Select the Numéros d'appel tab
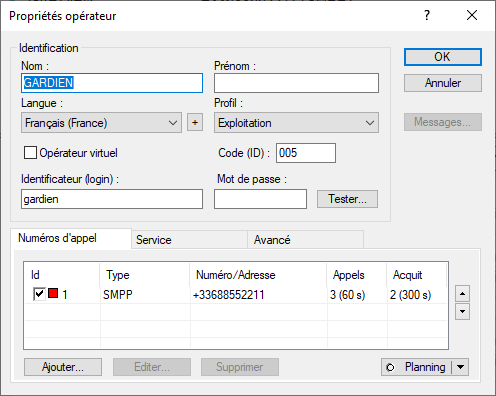The height and width of the screenshot is (396, 496). click(71, 238)
